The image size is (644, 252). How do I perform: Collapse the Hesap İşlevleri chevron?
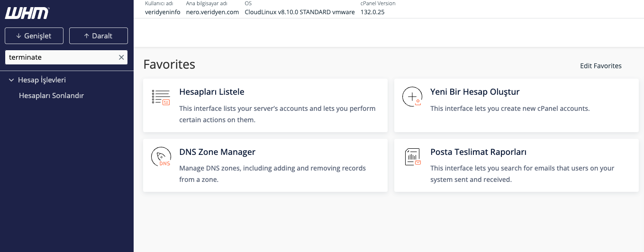11,81
